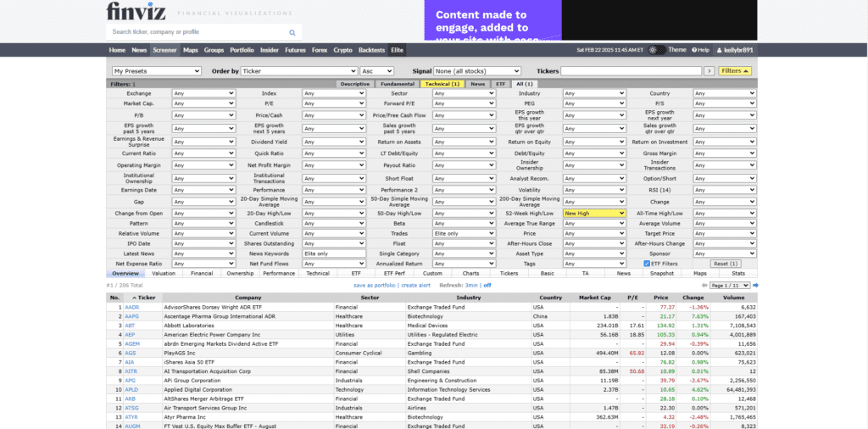
Task: Open the ABT ticker link
Action: coord(130,326)
